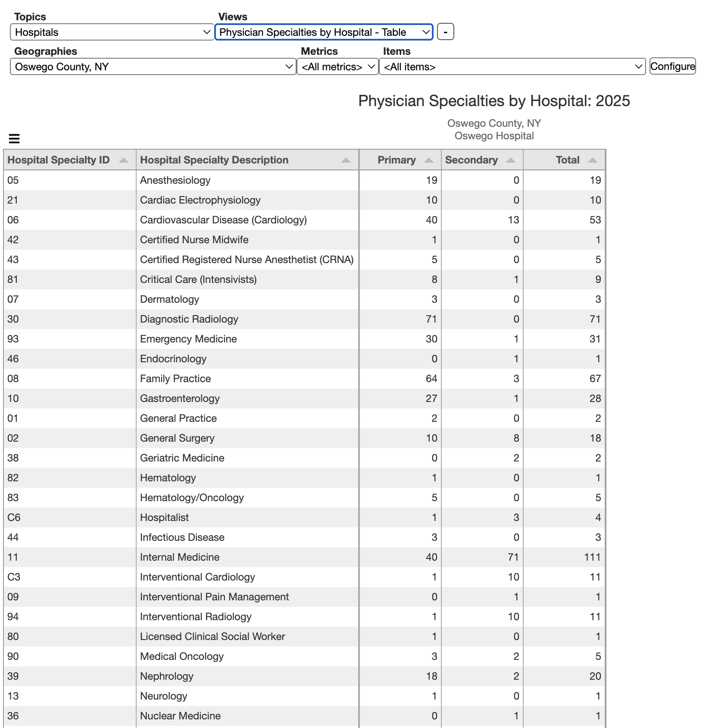Viewport: 712px width, 728px height.
Task: Select the Family Practice cell
Action: pos(175,379)
